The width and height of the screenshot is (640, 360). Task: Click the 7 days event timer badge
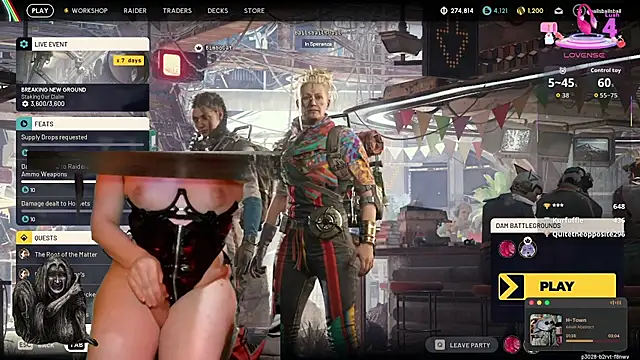tap(129, 60)
